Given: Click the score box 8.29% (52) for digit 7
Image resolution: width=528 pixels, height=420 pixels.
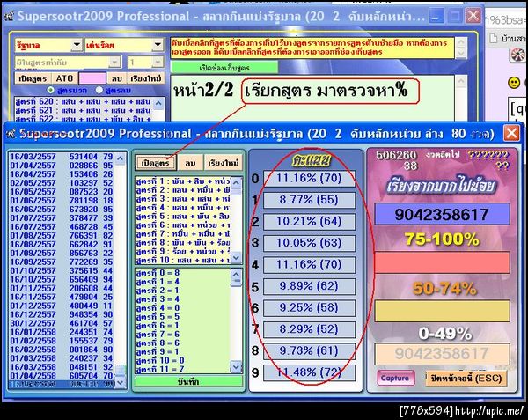Looking at the screenshot, I should click(x=309, y=329).
